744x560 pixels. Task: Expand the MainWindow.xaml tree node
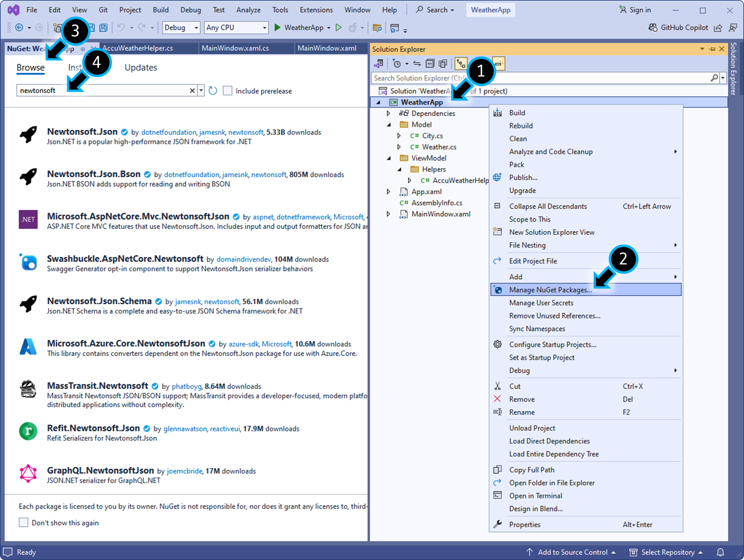[389, 214]
